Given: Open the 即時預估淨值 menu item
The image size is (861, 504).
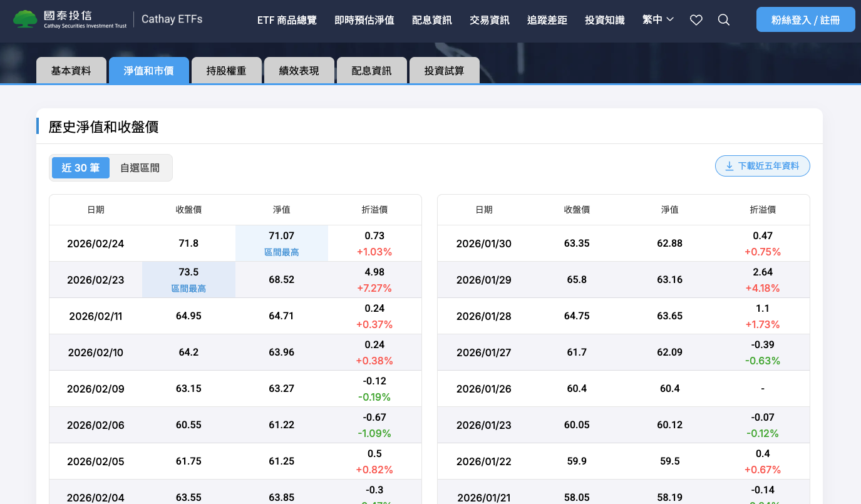Looking at the screenshot, I should coord(364,20).
